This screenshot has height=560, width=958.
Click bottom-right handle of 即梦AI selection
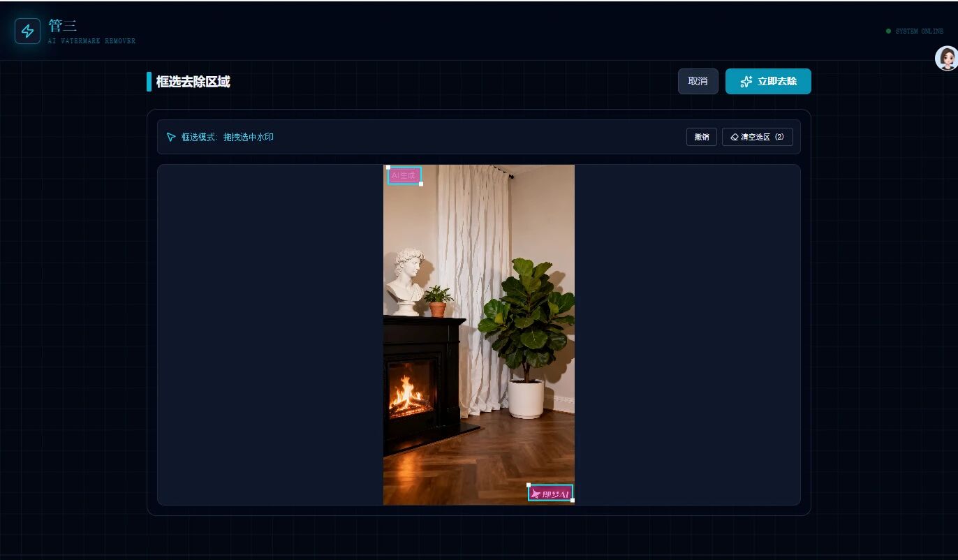pos(573,501)
